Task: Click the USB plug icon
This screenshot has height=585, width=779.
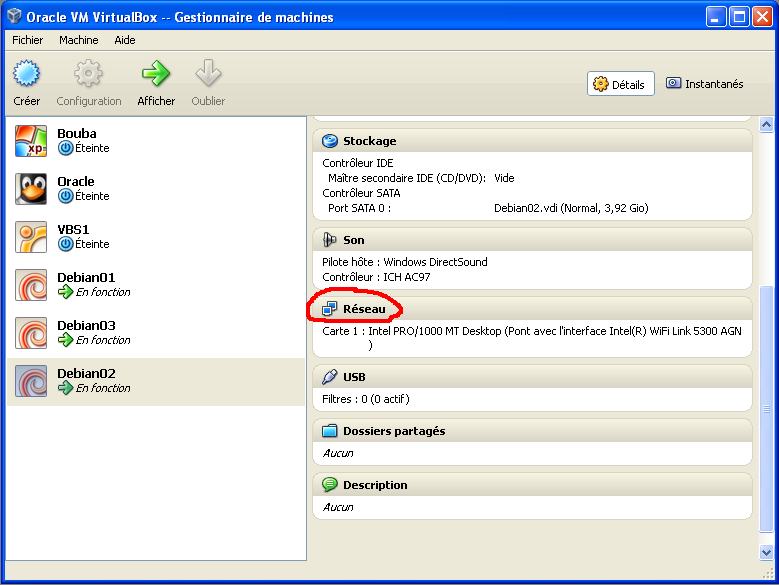Action: [329, 377]
